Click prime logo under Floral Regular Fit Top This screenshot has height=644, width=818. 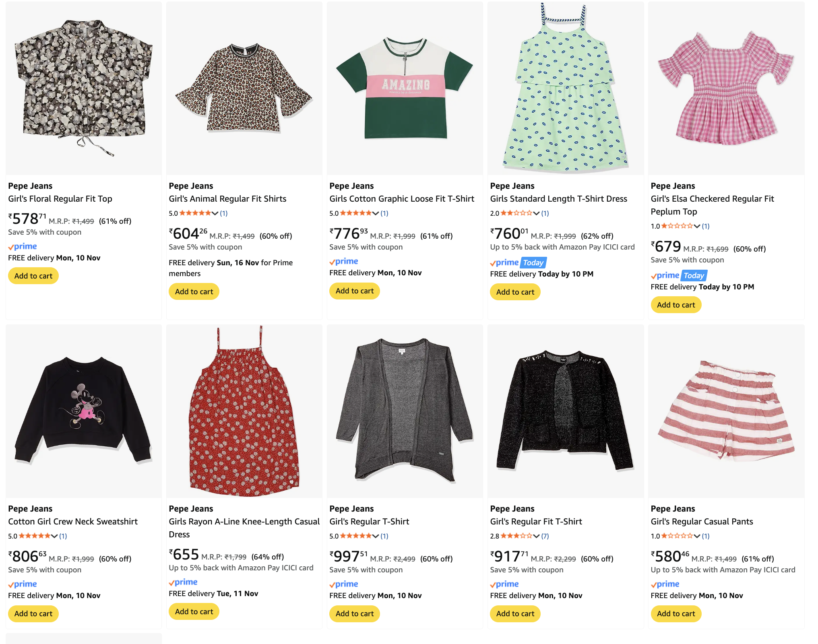pos(23,246)
